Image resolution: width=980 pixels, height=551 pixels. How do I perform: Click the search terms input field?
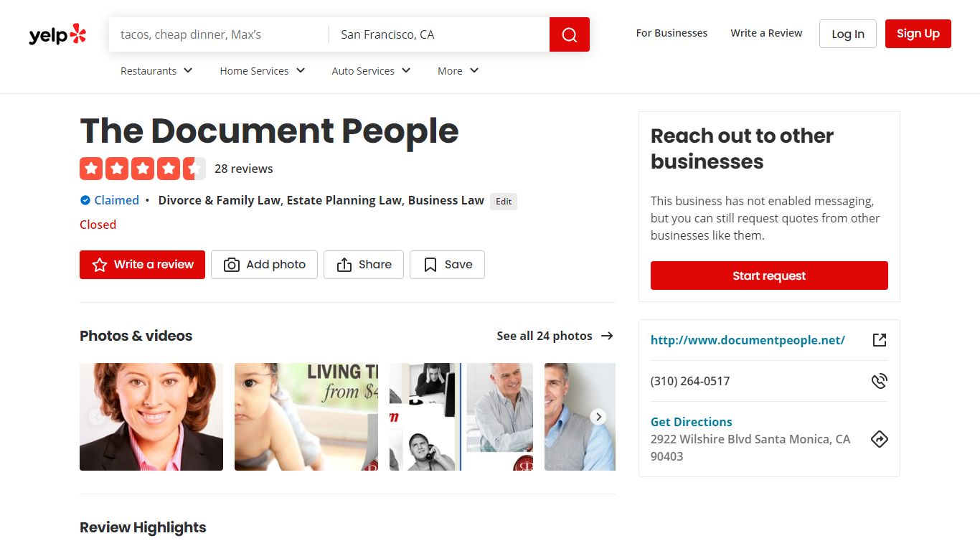pyautogui.click(x=219, y=34)
